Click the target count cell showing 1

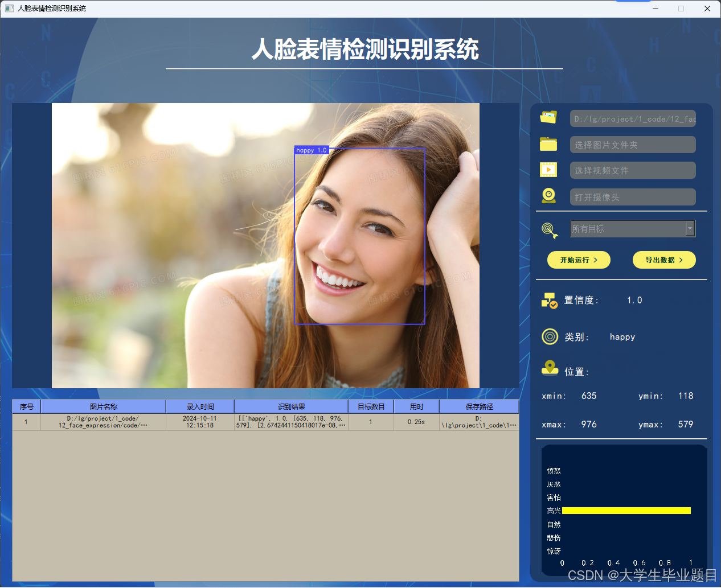tap(371, 422)
